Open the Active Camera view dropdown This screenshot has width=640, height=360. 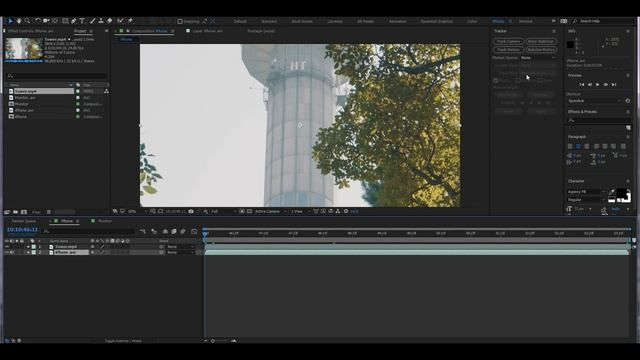point(270,211)
